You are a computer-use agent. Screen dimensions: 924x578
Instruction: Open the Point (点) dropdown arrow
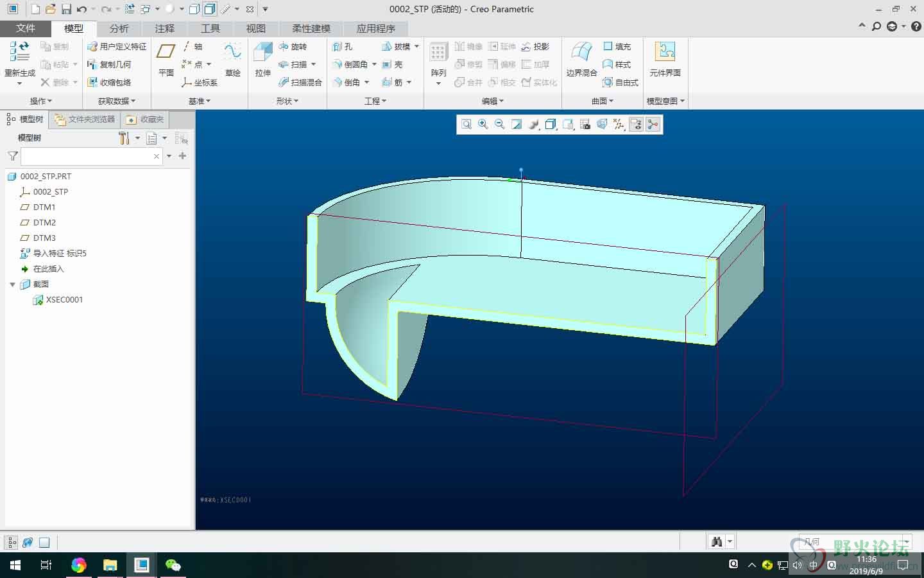(x=209, y=64)
